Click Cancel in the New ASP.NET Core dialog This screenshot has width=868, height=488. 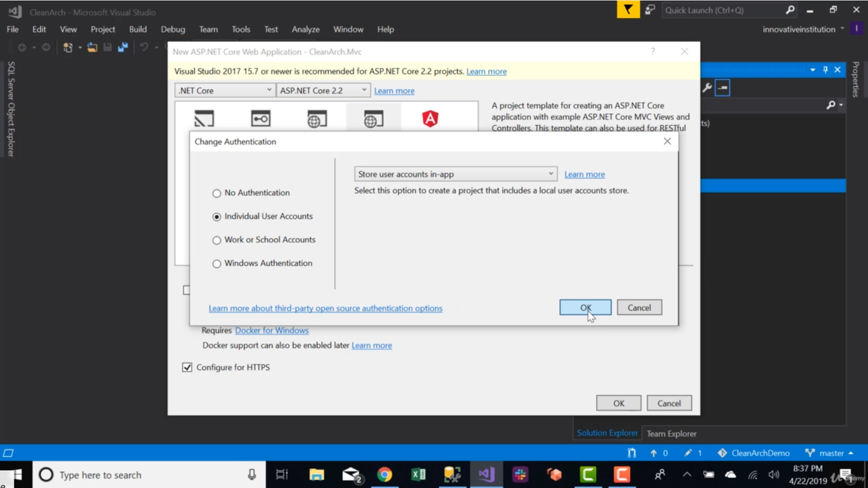pos(669,403)
